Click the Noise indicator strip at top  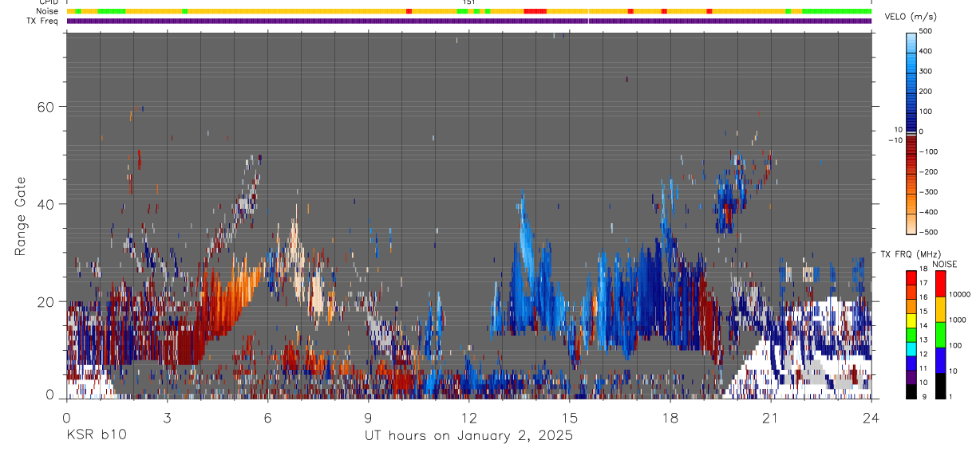tap(469, 11)
